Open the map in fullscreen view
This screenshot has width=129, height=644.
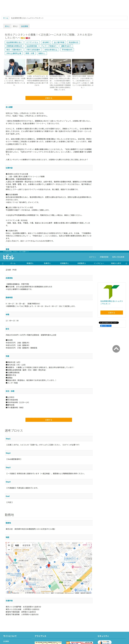(88, 545)
